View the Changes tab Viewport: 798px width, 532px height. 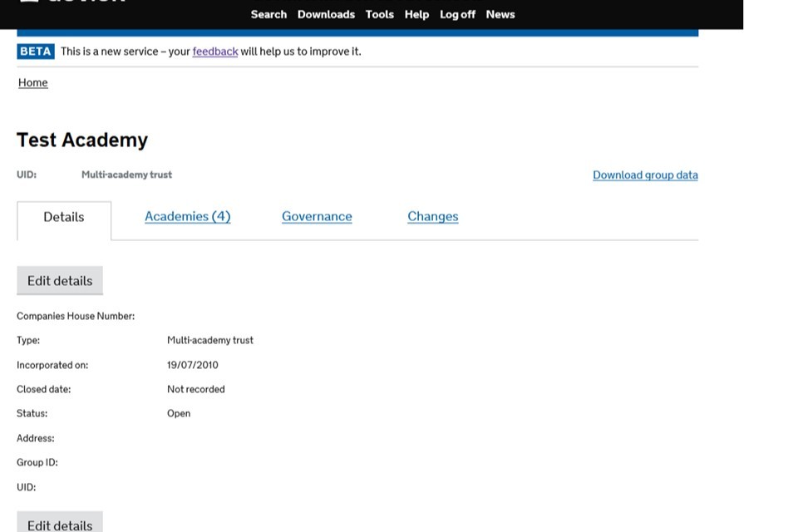[432, 216]
